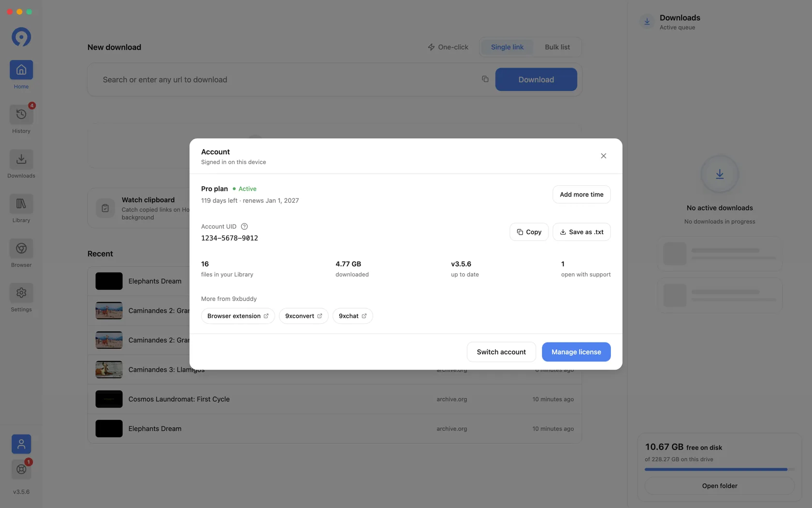Image resolution: width=812 pixels, height=508 pixels.
Task: Save the UID as .txt
Action: tap(581, 232)
